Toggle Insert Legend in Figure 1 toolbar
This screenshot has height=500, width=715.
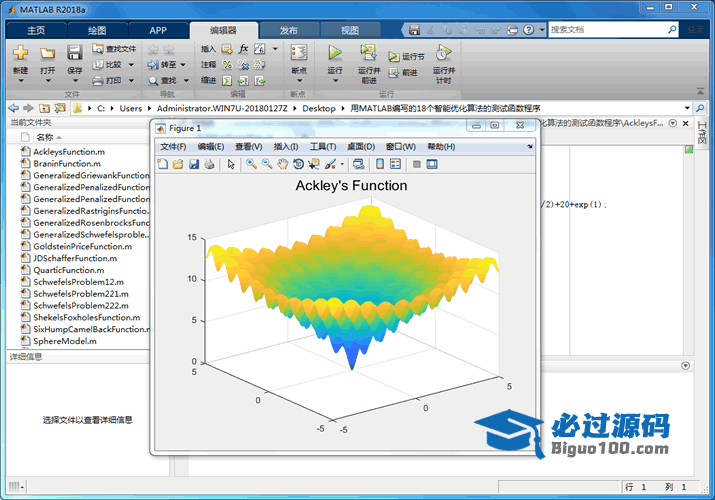(395, 164)
